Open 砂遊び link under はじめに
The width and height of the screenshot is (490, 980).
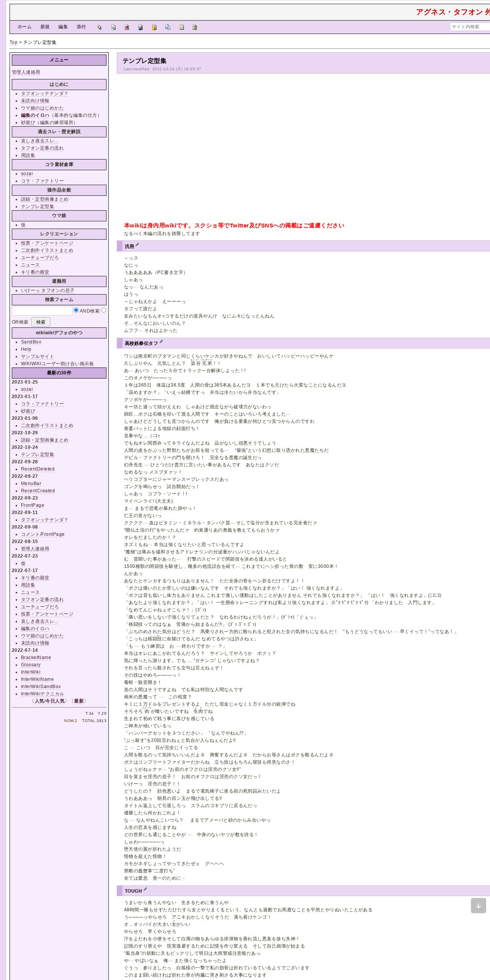click(28, 122)
